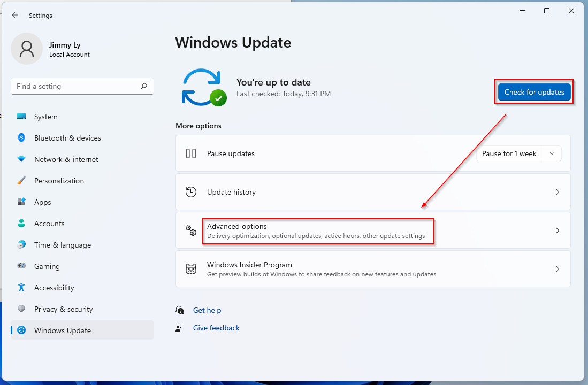Click the Get help icon
This screenshot has height=385, width=588.
coord(180,310)
